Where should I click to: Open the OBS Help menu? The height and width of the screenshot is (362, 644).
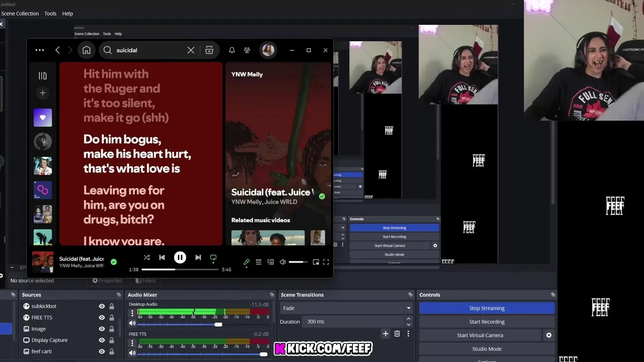point(67,14)
